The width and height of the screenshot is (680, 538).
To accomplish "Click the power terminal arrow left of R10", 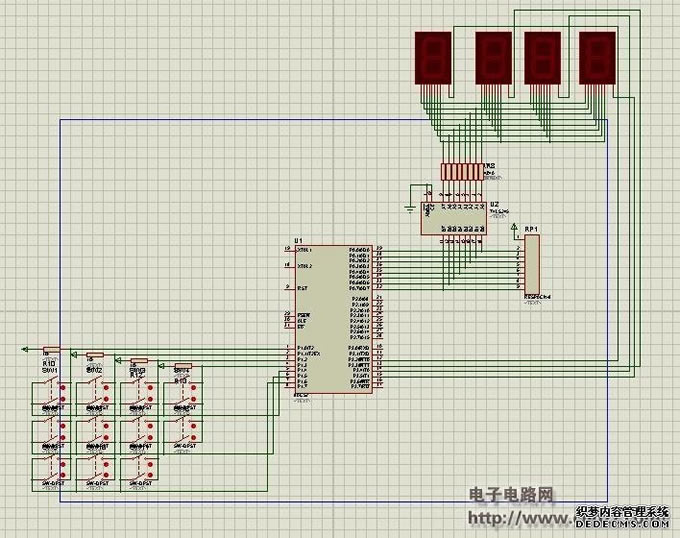I will [24, 350].
